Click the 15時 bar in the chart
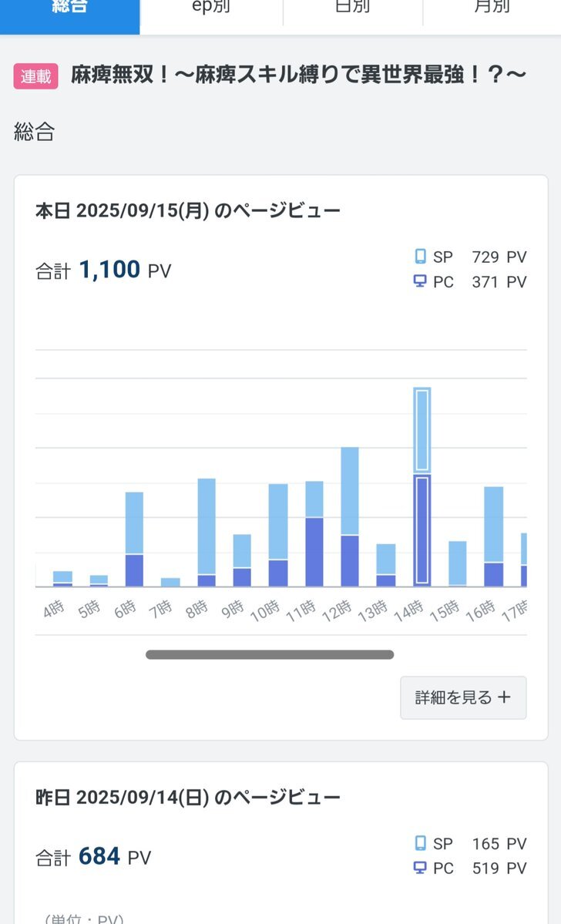 coord(458,563)
